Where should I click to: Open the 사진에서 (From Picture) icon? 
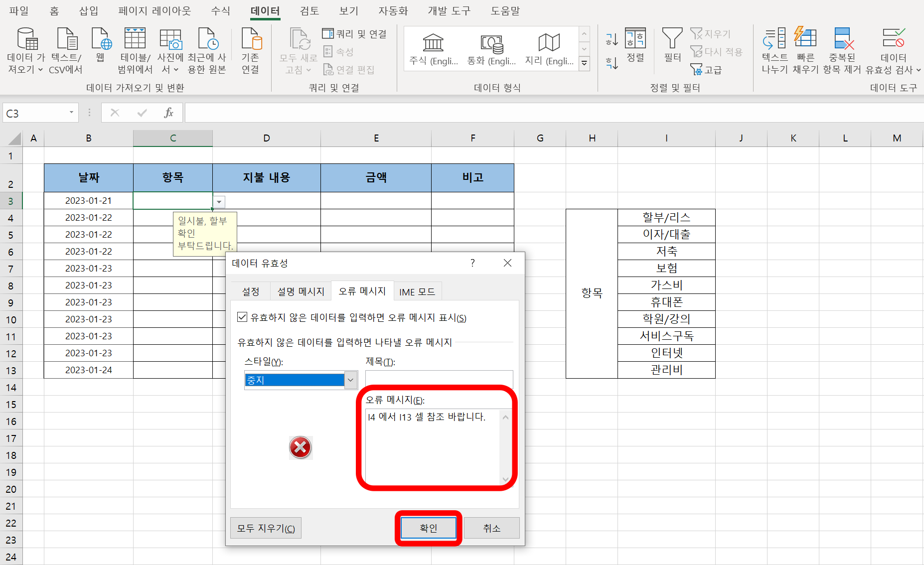[170, 39]
